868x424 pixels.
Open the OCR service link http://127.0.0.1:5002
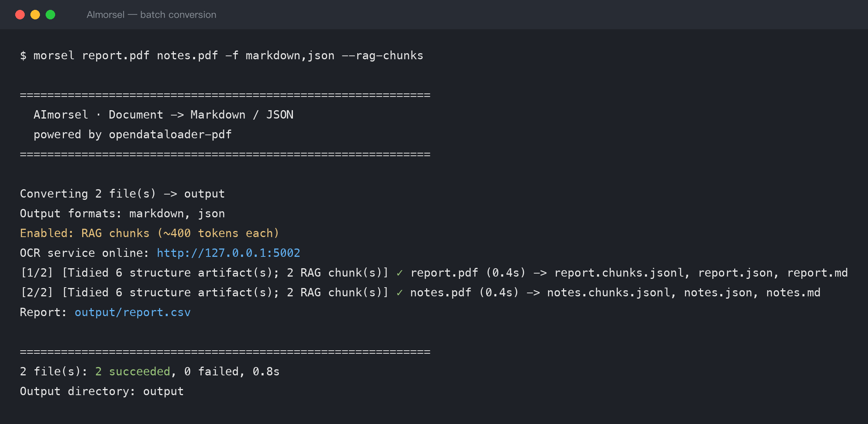pos(229,253)
